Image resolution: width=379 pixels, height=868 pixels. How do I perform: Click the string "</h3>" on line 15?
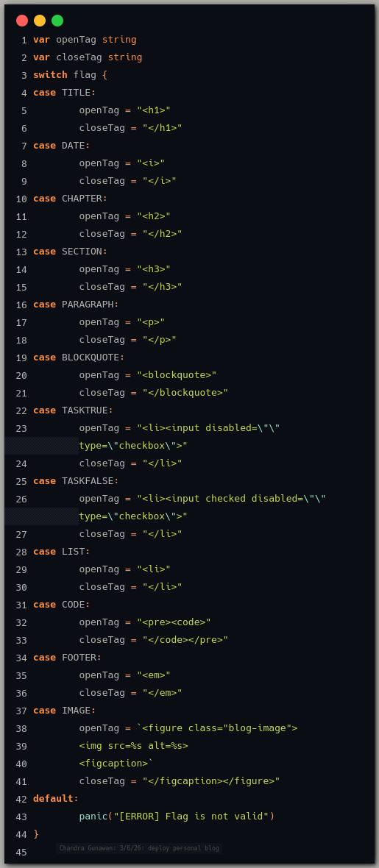[163, 287]
